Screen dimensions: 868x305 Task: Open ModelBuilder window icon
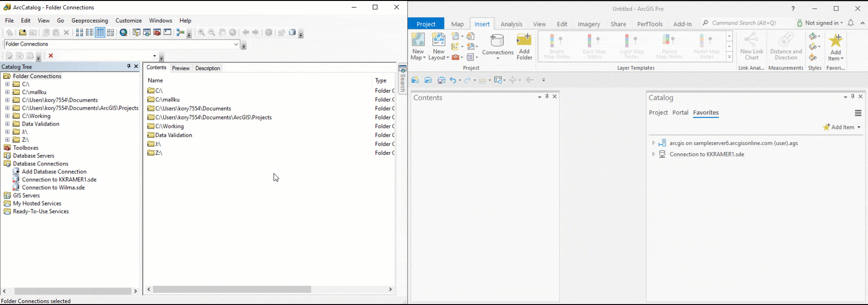click(180, 32)
